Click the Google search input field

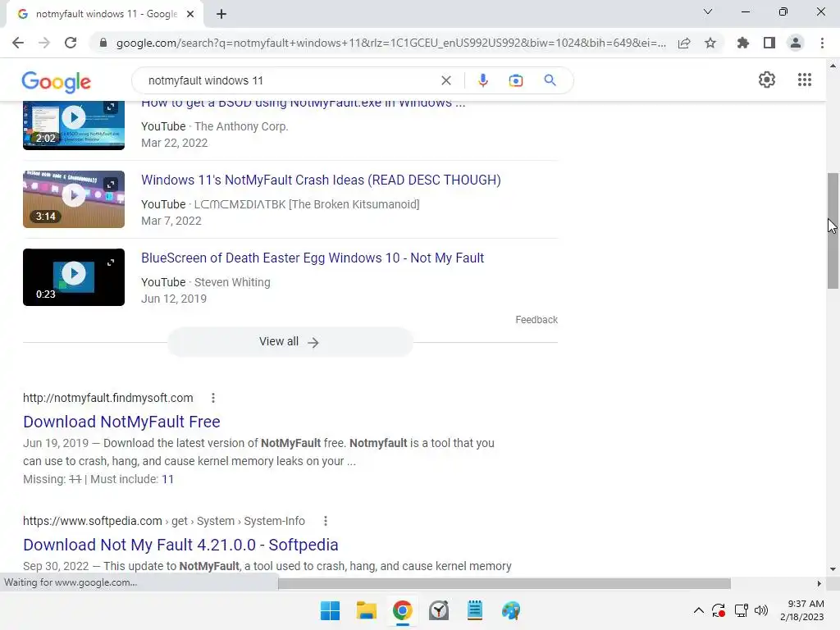pyautogui.click(x=290, y=80)
